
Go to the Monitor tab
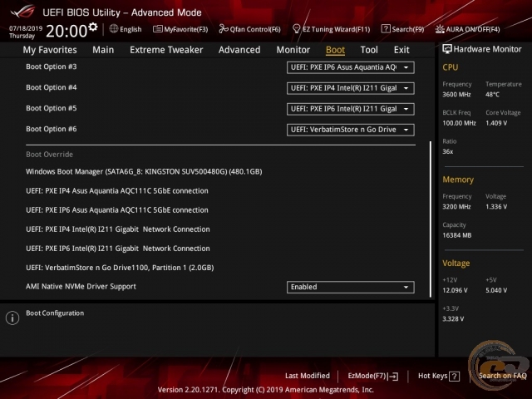(x=293, y=50)
